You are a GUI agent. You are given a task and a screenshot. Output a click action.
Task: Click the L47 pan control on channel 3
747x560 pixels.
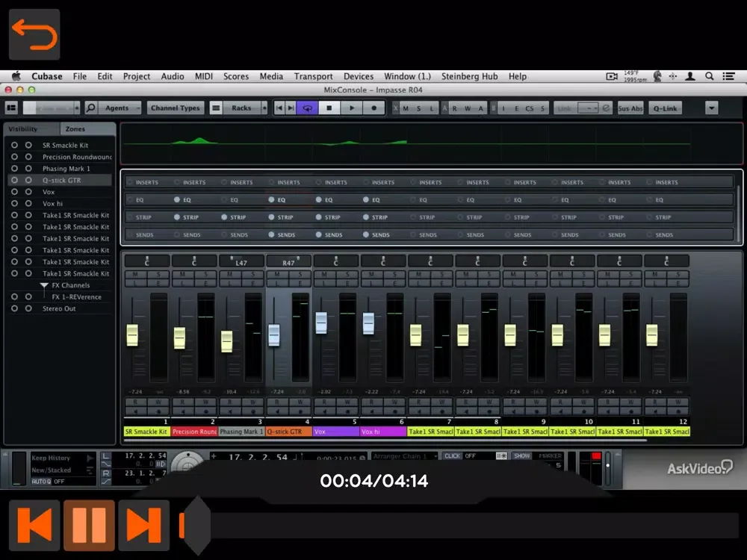(241, 261)
